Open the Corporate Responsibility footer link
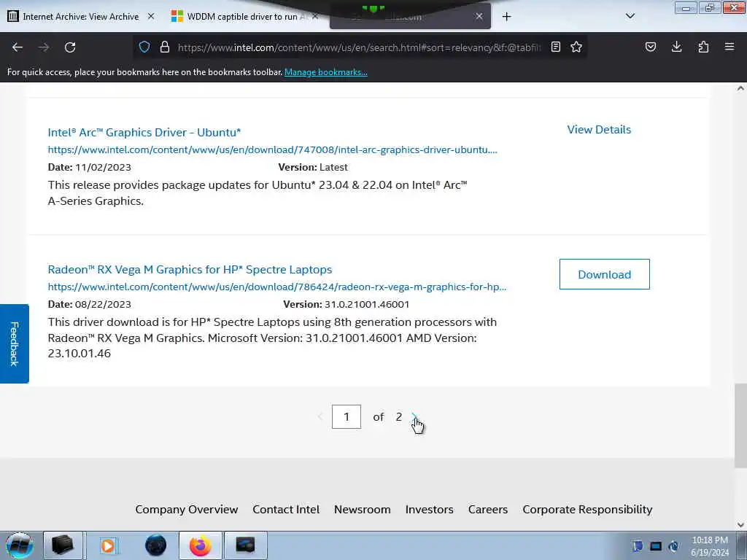 (x=587, y=509)
